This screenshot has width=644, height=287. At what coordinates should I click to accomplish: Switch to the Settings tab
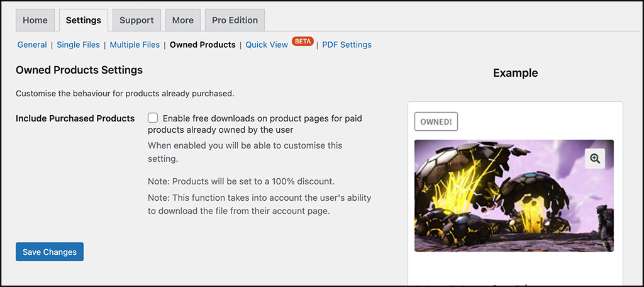pos(84,20)
